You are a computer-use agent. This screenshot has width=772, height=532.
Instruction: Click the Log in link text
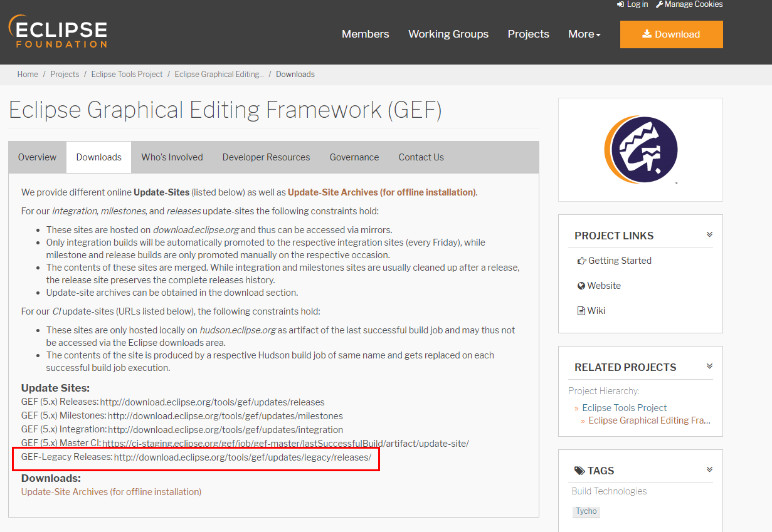(x=637, y=4)
